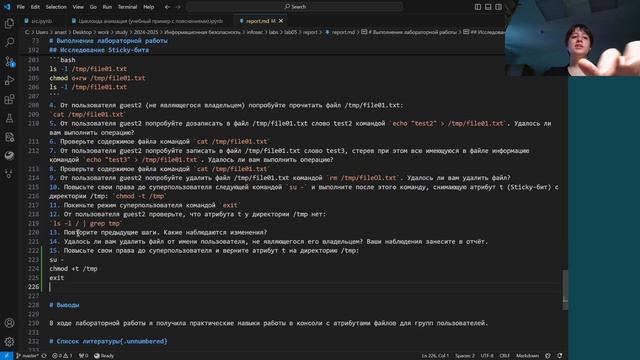Open the Manage gear icon
The width and height of the screenshot is (640, 360).
(9, 342)
